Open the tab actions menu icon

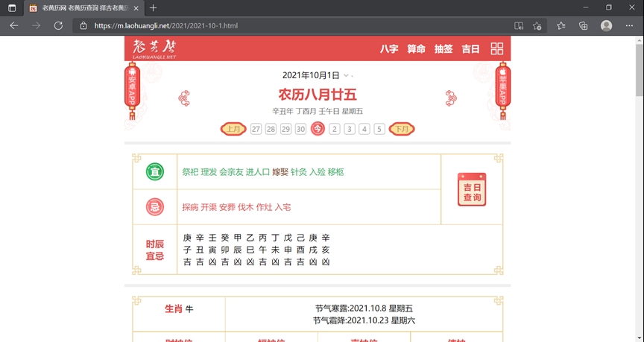(x=12, y=7)
